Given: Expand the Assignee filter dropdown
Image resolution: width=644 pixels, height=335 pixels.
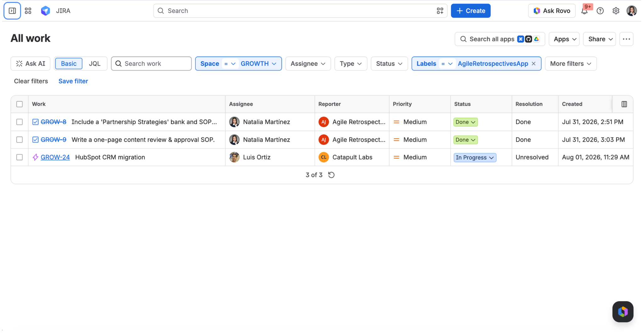Looking at the screenshot, I should click(x=308, y=64).
